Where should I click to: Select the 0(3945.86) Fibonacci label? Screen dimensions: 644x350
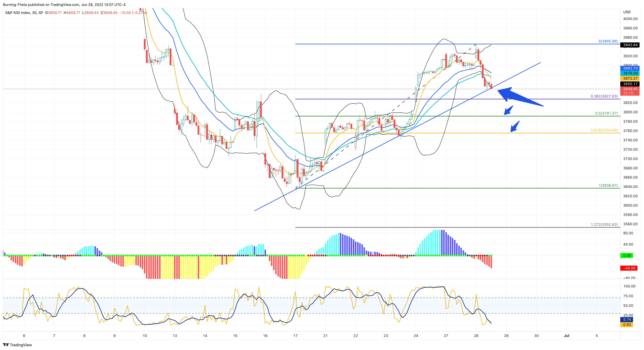pyautogui.click(x=608, y=41)
